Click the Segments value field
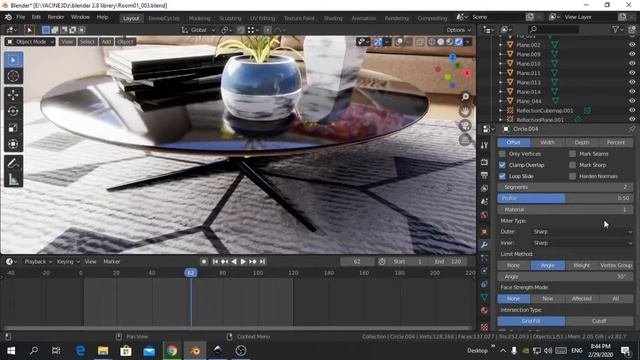Screen dimensions: 640x360 [x=565, y=187]
